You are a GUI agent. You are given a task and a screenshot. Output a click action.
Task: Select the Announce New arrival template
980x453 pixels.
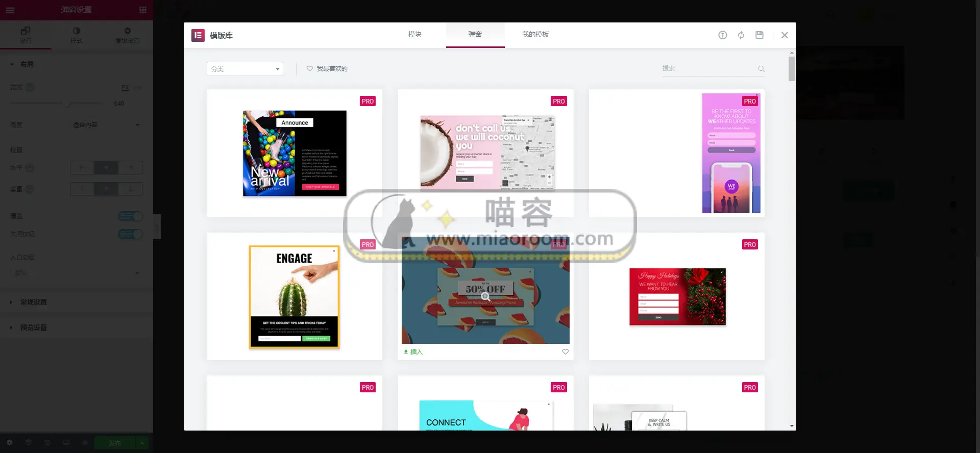pyautogui.click(x=295, y=153)
